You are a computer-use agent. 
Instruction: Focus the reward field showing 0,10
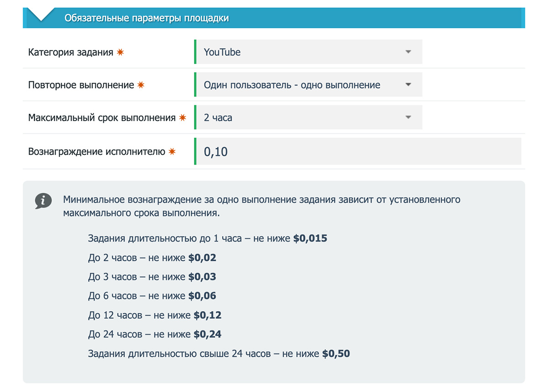click(358, 152)
